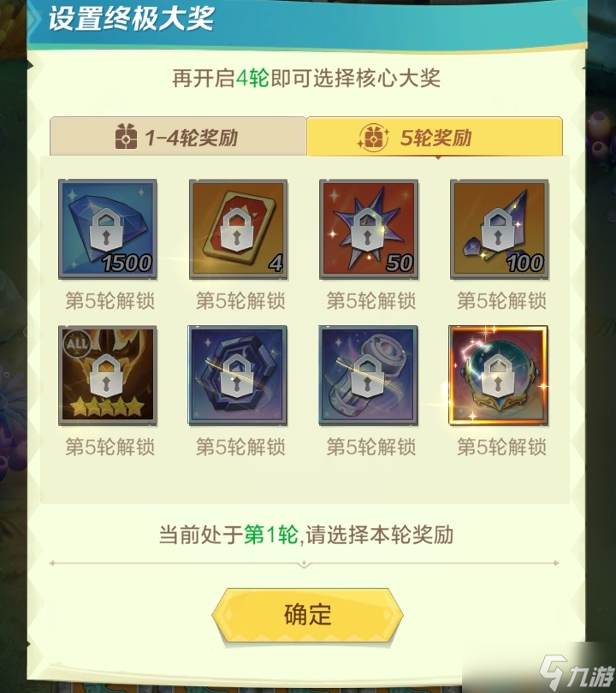Click the sparkling gift icon on 5轮奖励 tab
Image resolution: width=616 pixels, height=693 pixels.
click(x=373, y=138)
